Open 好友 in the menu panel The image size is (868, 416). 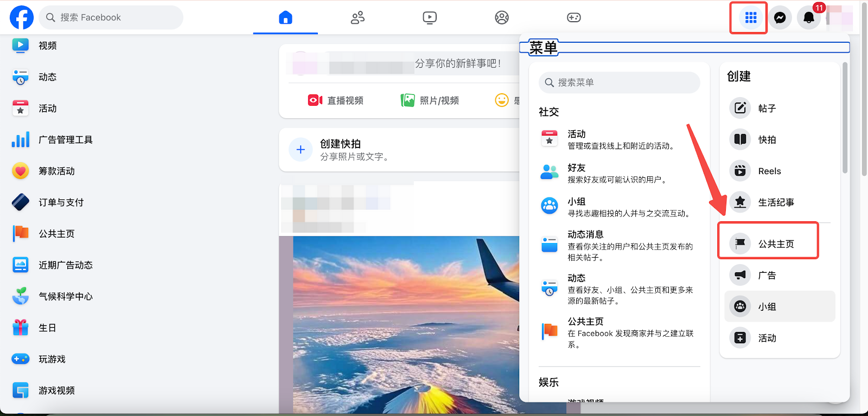(x=619, y=173)
